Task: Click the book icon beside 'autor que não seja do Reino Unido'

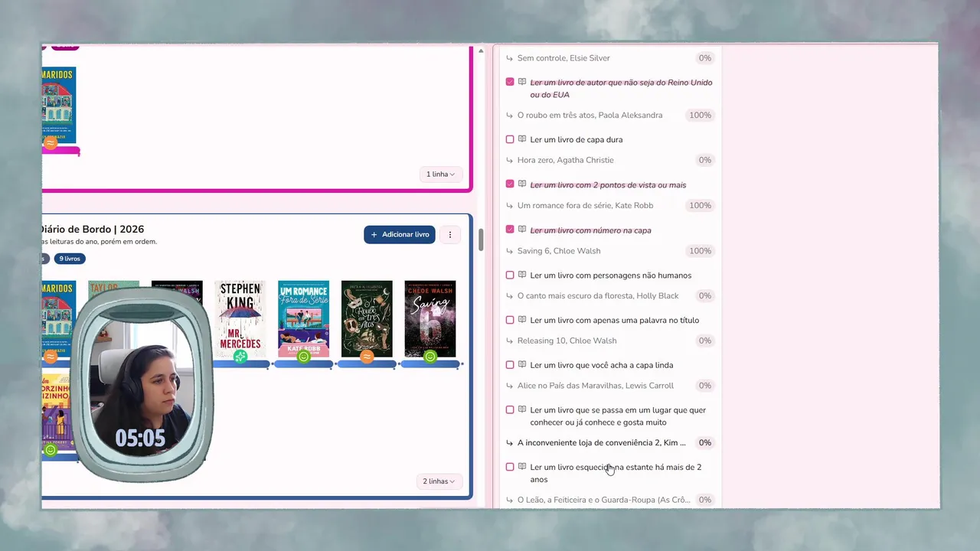Action: pos(522,82)
